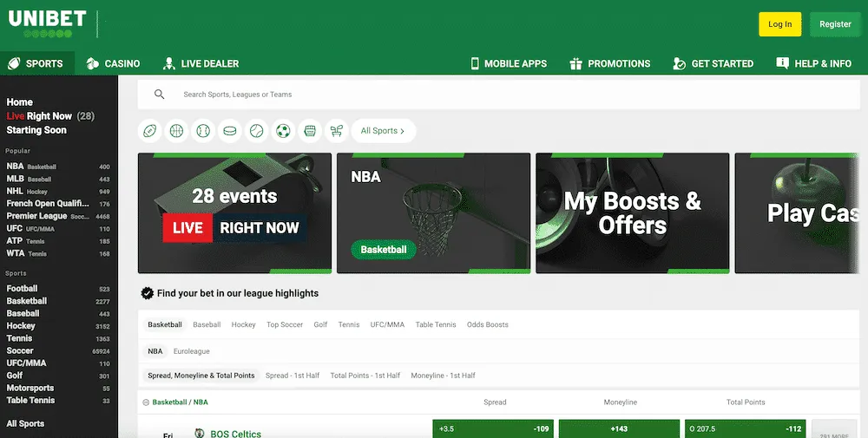This screenshot has height=438, width=868.
Task: Click the Register button
Action: [835, 24]
